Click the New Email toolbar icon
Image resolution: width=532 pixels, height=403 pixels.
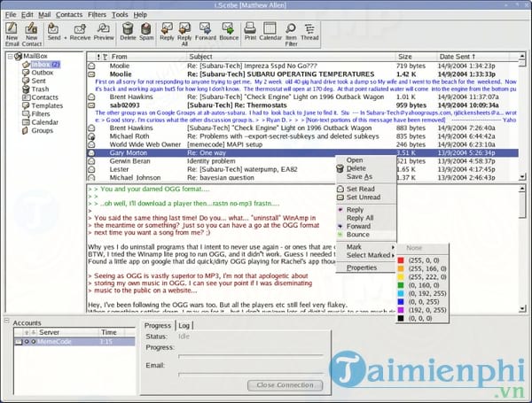pos(12,34)
